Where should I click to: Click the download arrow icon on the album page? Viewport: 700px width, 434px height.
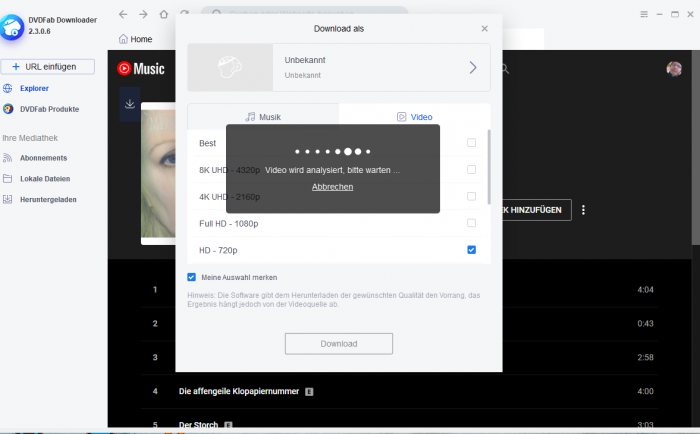pyautogui.click(x=130, y=104)
